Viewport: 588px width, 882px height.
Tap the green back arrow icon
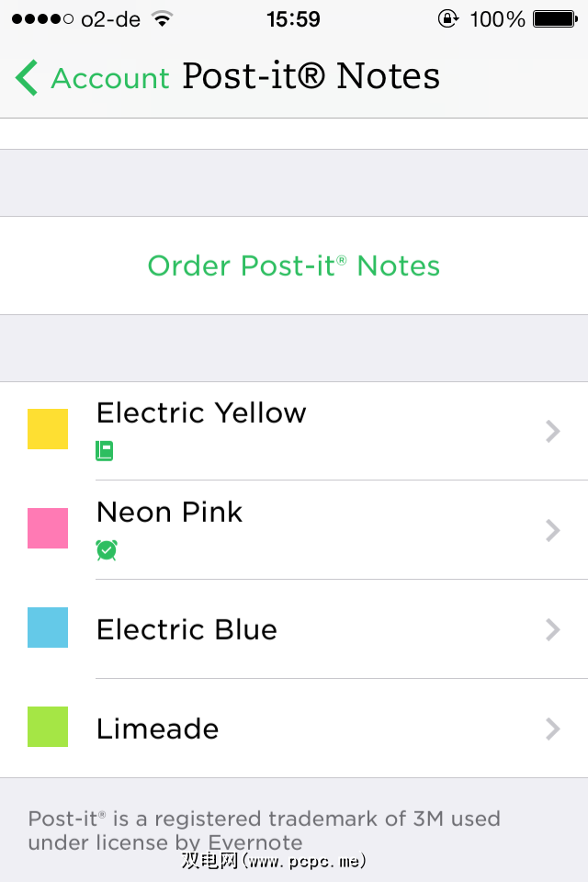(27, 78)
